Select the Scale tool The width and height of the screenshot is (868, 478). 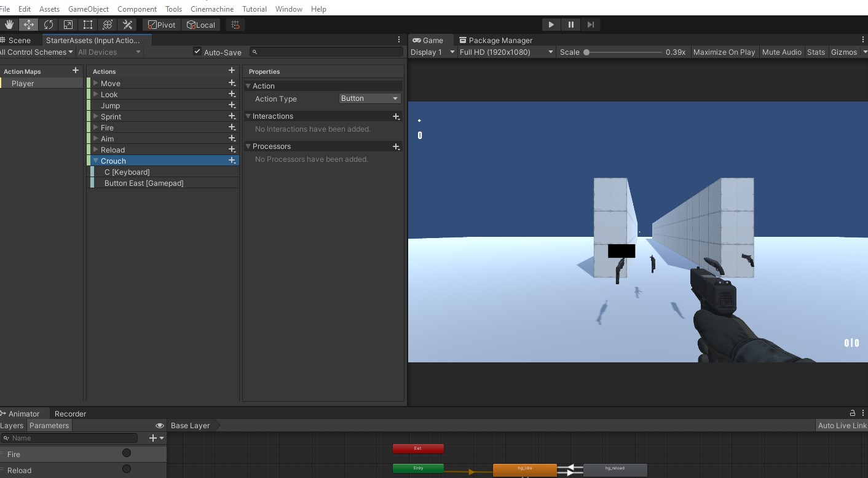coord(68,25)
